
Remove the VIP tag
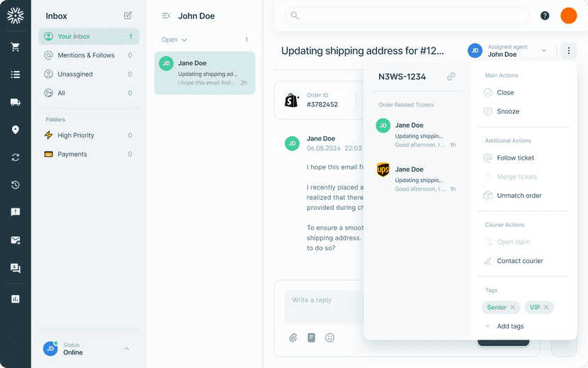click(546, 308)
